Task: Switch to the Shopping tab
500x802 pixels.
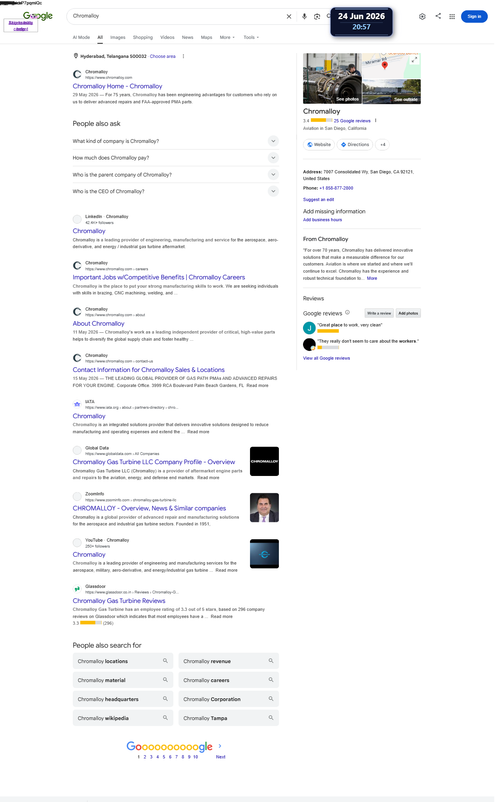Action: click(143, 37)
